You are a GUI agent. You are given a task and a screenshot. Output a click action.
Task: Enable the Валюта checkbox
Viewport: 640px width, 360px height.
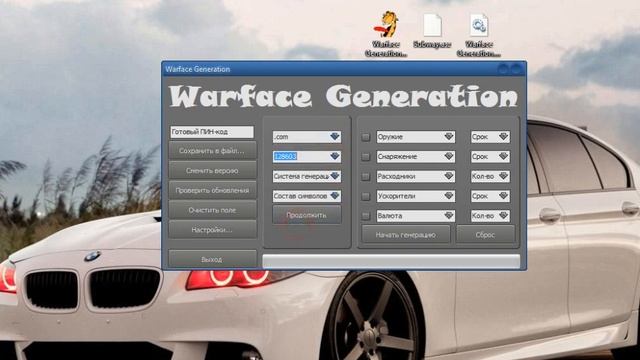tap(366, 216)
